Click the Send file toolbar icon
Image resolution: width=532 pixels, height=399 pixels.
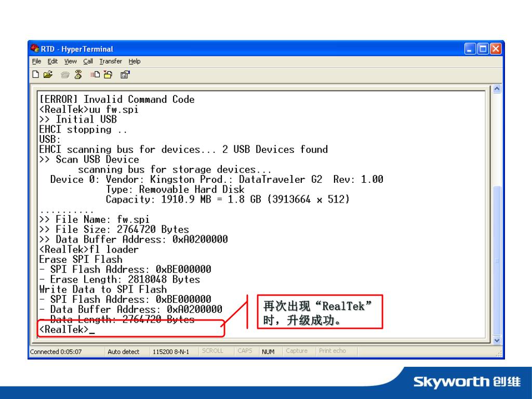tap(95, 74)
